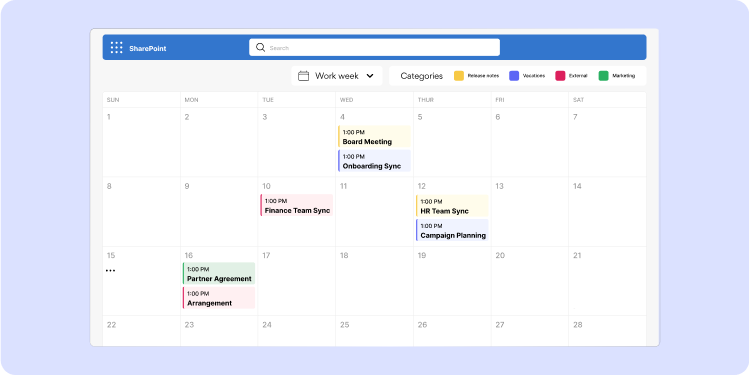Click the THUR column header

(x=426, y=100)
